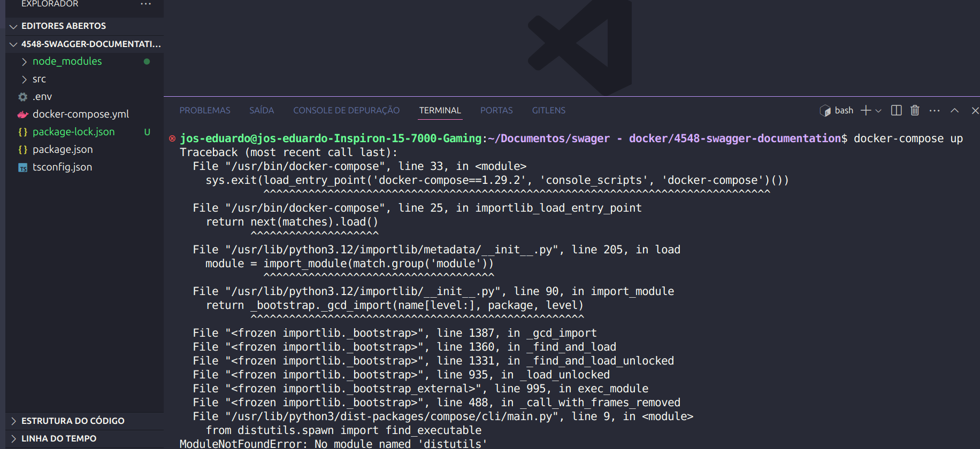
Task: Kill terminal with the trash icon
Action: (x=915, y=110)
